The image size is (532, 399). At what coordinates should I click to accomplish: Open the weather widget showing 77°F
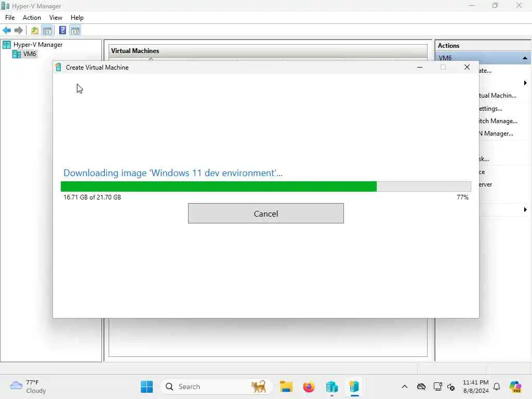[28, 387]
